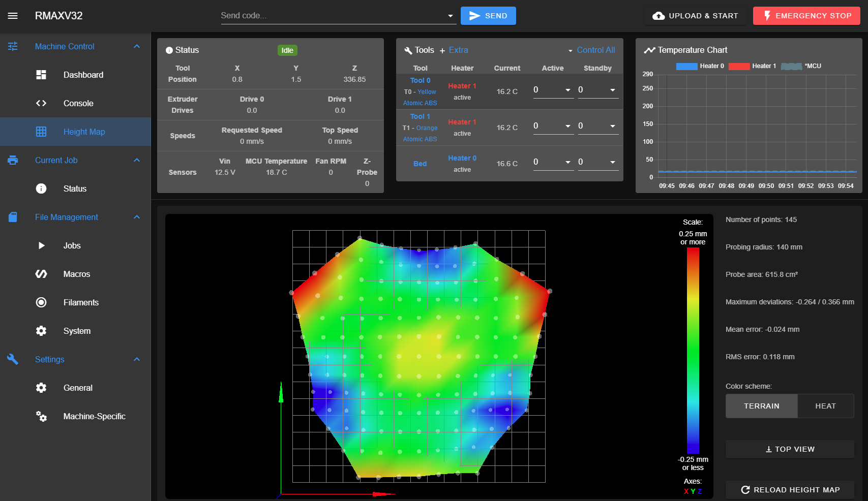This screenshot has width=868, height=501.
Task: Click the Current Job printer icon
Action: coord(13,160)
